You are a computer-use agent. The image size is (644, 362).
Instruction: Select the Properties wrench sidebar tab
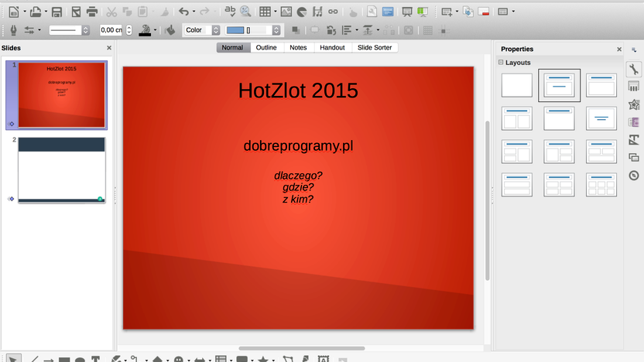click(x=634, y=69)
